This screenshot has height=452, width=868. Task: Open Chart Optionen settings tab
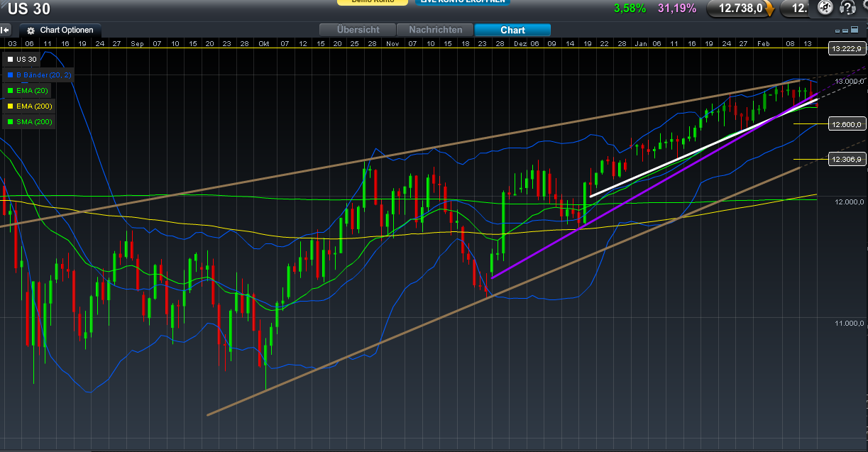(x=61, y=31)
